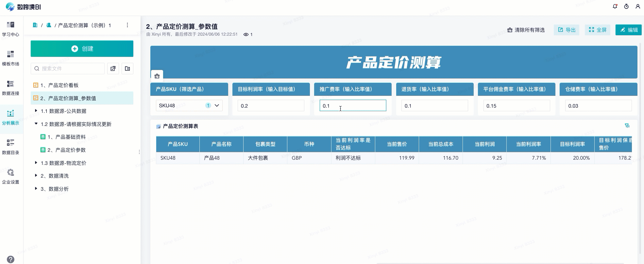The width and height of the screenshot is (644, 264).
Task: Open 数据连接 in the sidebar
Action: pos(10,88)
